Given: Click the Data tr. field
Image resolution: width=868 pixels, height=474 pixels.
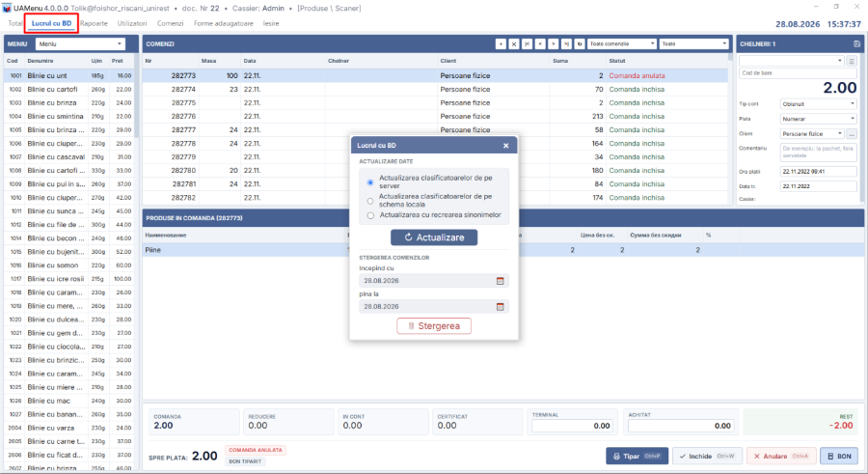Looking at the screenshot, I should point(819,186).
